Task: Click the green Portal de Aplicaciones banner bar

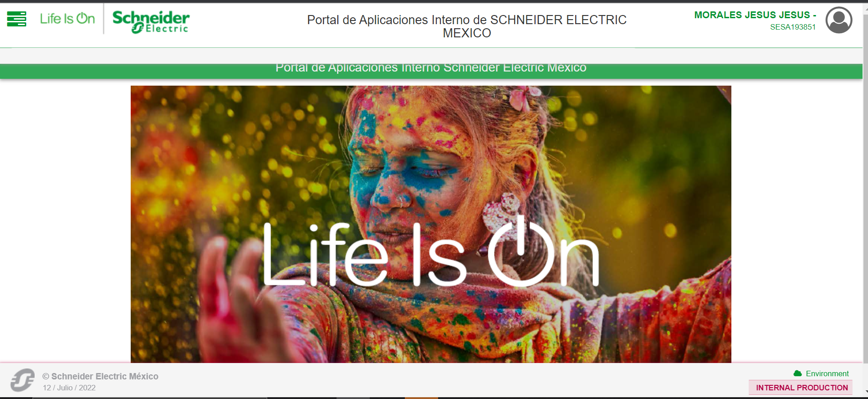Action: point(431,71)
